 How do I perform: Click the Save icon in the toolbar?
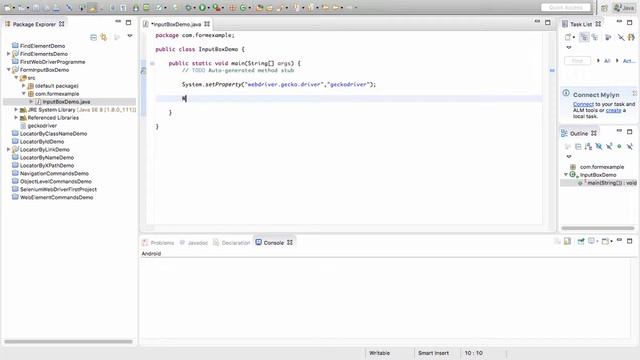(36, 7)
